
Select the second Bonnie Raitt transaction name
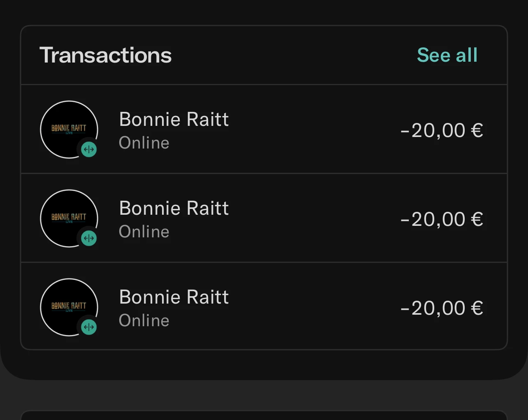tap(174, 208)
